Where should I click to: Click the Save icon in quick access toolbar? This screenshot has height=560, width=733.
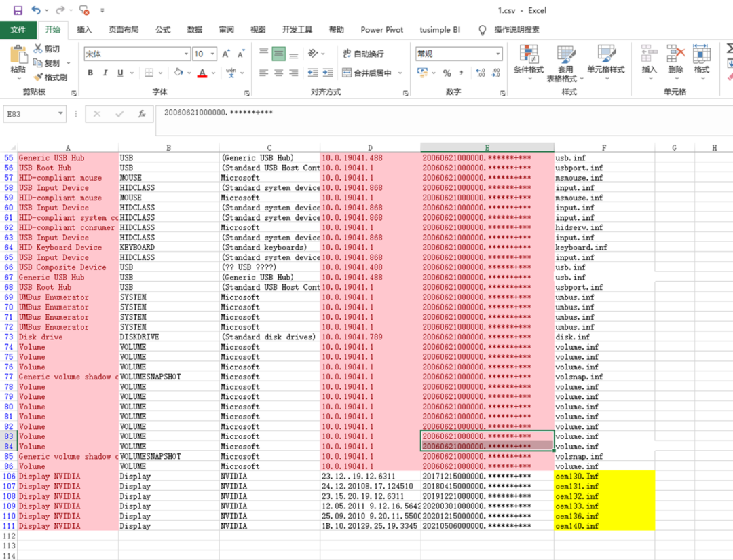click(x=18, y=10)
